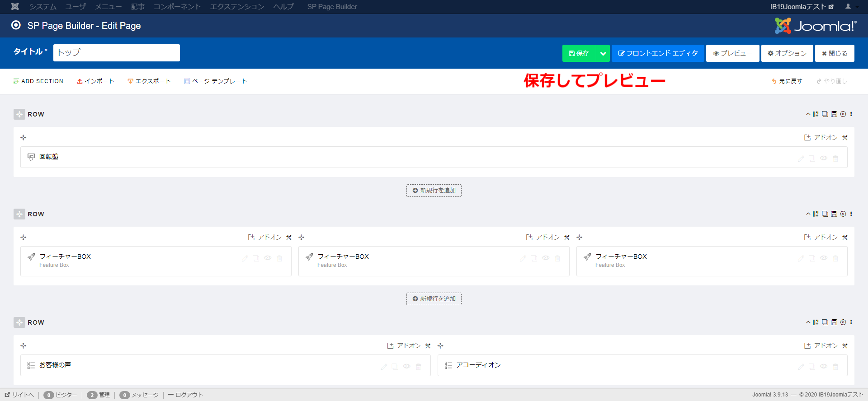Collapse the first row with the chevron
868x401 pixels.
808,114
